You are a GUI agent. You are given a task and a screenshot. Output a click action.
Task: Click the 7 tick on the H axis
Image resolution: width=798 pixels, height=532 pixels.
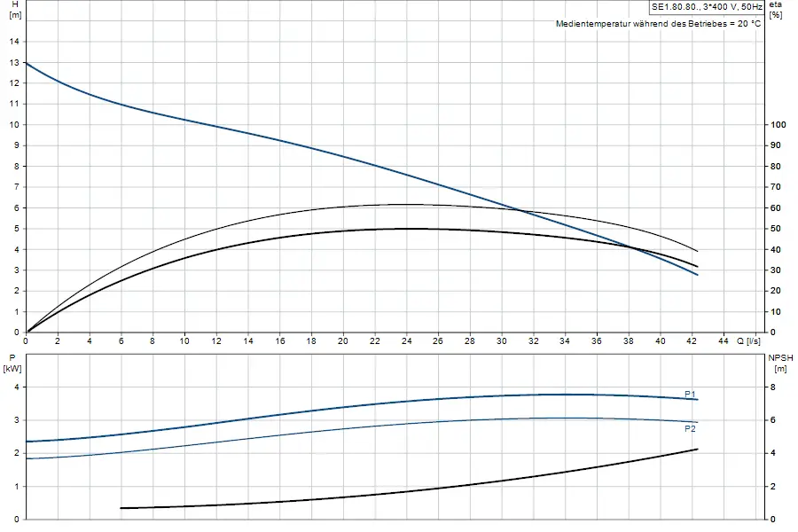17,187
